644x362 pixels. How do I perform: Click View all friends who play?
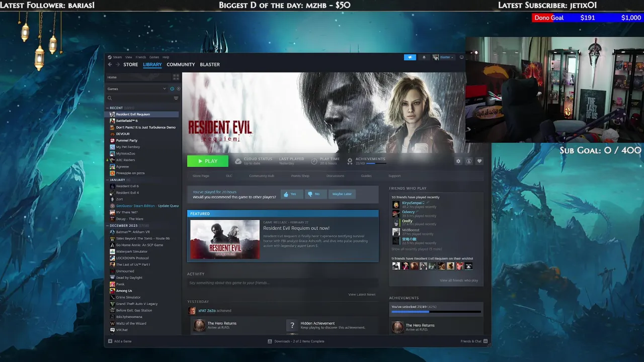tap(459, 281)
